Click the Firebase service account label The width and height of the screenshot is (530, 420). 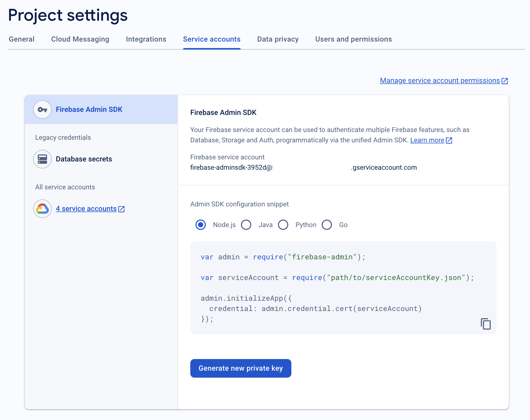coord(227,157)
